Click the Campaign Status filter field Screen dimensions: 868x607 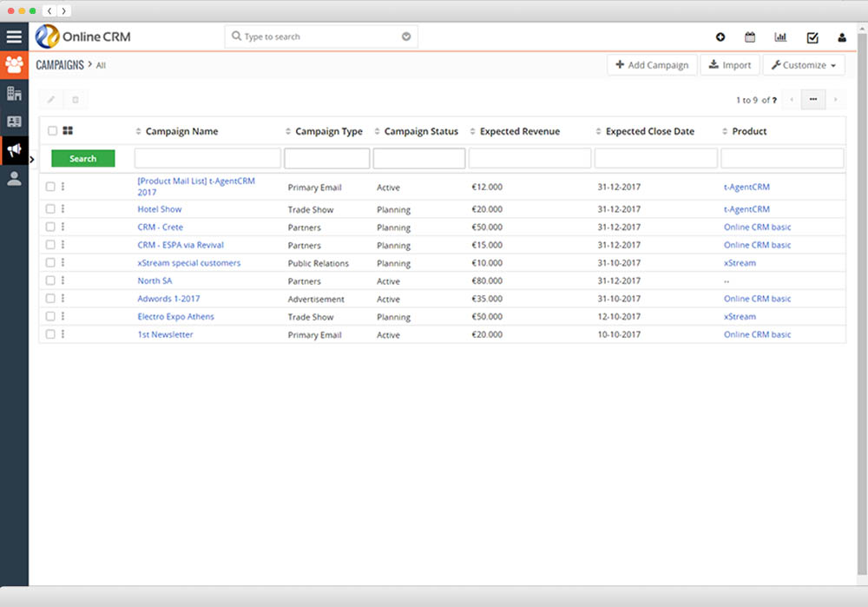pyautogui.click(x=419, y=158)
